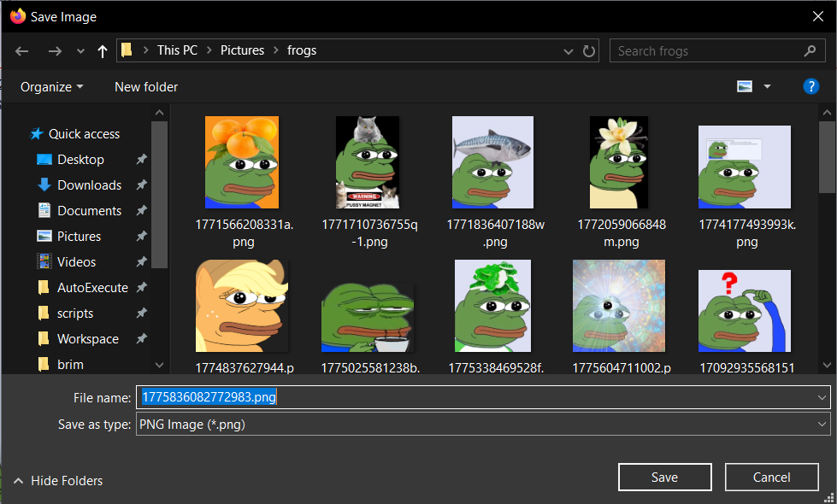Go up one folder level
This screenshot has height=504, width=837.
click(103, 51)
